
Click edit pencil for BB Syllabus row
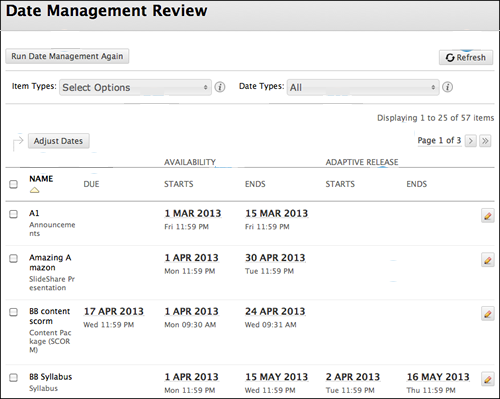[488, 379]
